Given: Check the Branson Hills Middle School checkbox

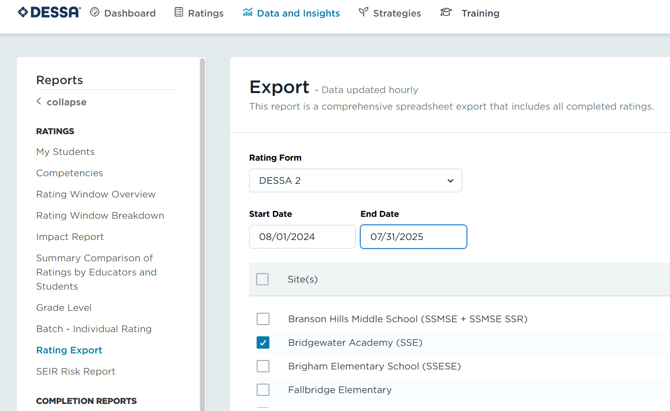Looking at the screenshot, I should pyautogui.click(x=263, y=319).
